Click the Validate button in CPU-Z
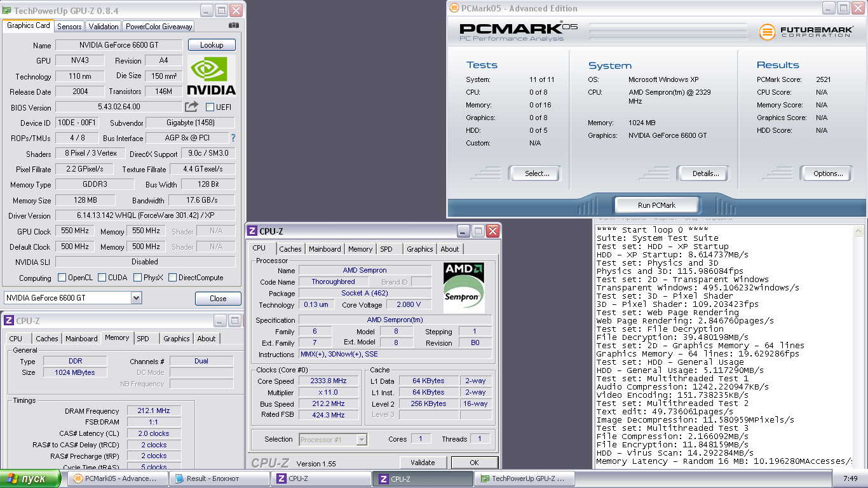The height and width of the screenshot is (488, 868). (x=423, y=463)
